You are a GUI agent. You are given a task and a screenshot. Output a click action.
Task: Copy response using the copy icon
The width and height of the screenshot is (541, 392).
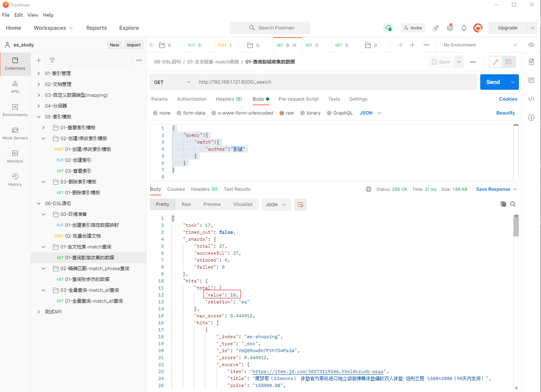coord(503,204)
